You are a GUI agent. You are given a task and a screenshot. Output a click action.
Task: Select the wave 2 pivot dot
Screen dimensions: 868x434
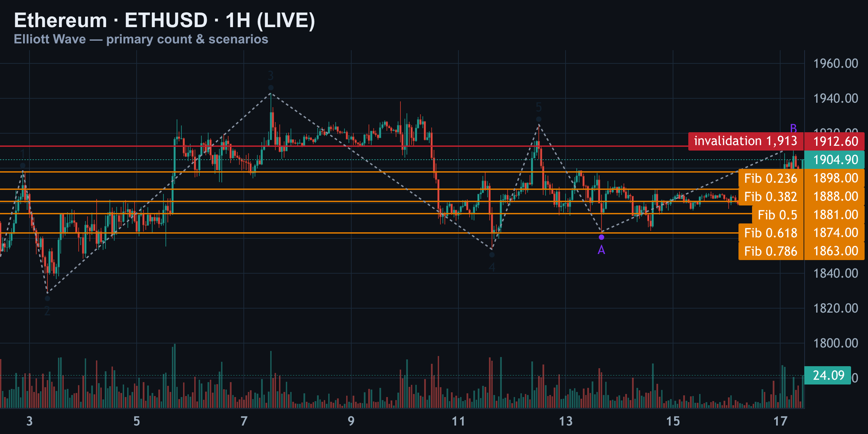tap(47, 298)
